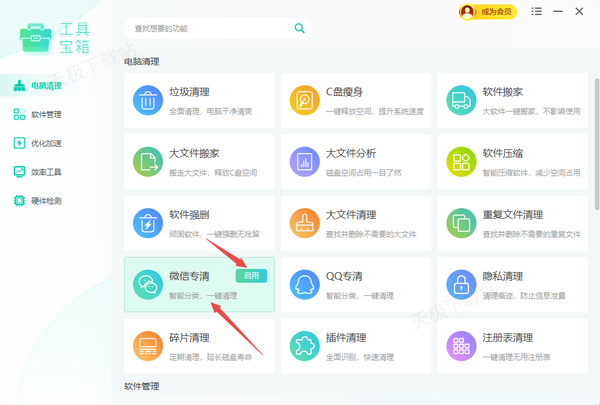600x405 pixels.
Task: Click the 软件管理 sidebar grid icon
Action: [19, 114]
